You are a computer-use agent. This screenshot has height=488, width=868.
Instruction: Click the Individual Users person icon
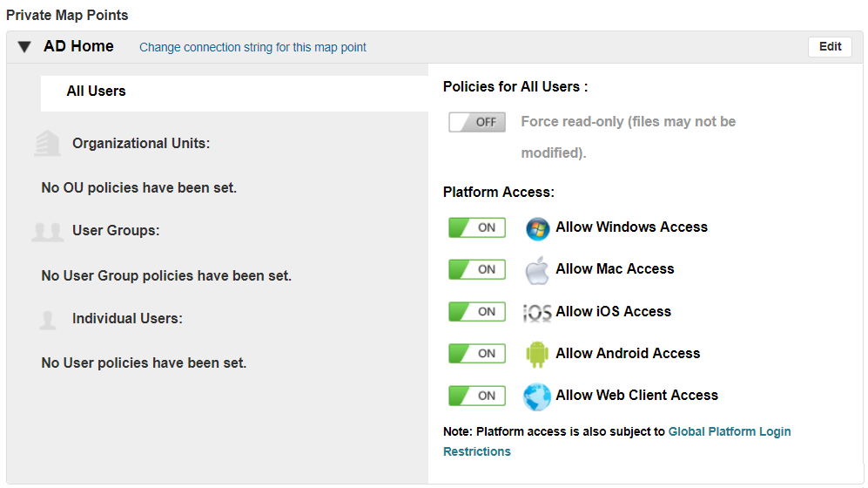[x=47, y=320]
